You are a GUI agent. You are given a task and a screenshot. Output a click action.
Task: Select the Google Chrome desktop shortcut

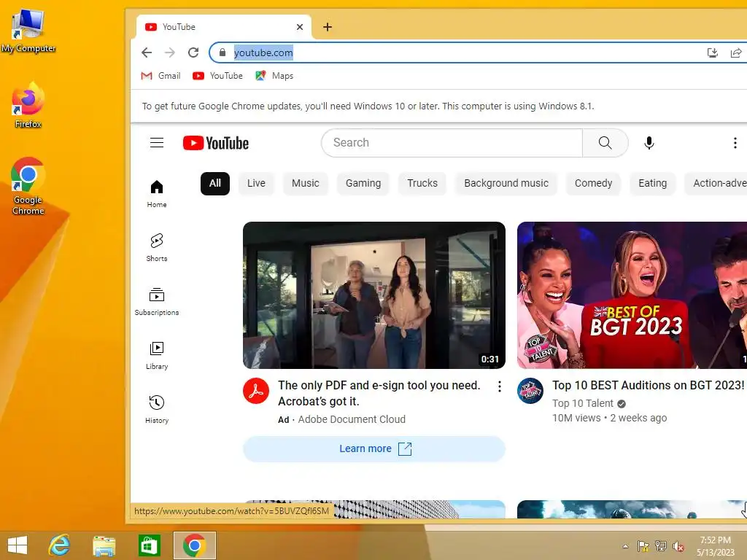[x=28, y=186]
